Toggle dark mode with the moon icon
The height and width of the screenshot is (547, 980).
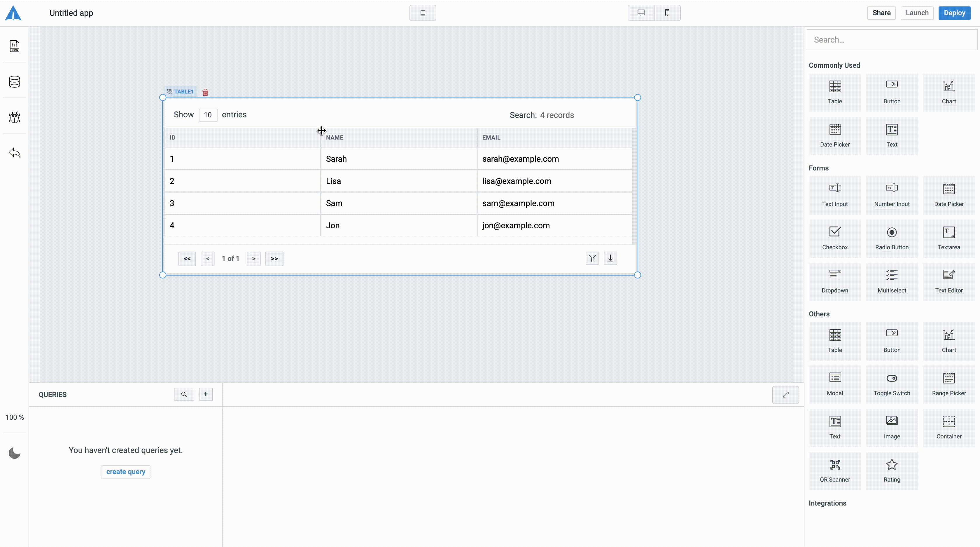pos(15,453)
